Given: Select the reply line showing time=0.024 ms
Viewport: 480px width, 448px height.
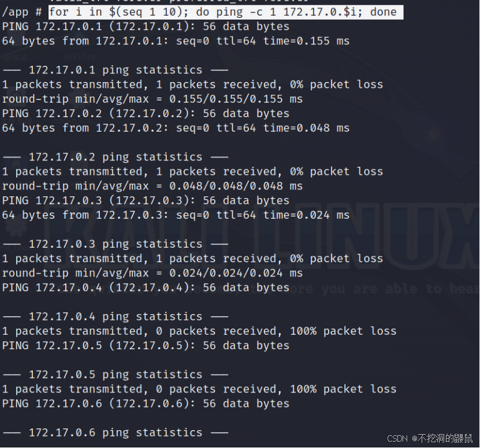Looking at the screenshot, I should click(x=176, y=215).
